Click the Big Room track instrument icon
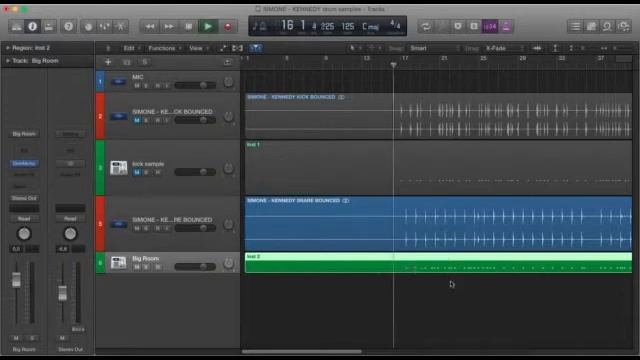 pos(119,262)
